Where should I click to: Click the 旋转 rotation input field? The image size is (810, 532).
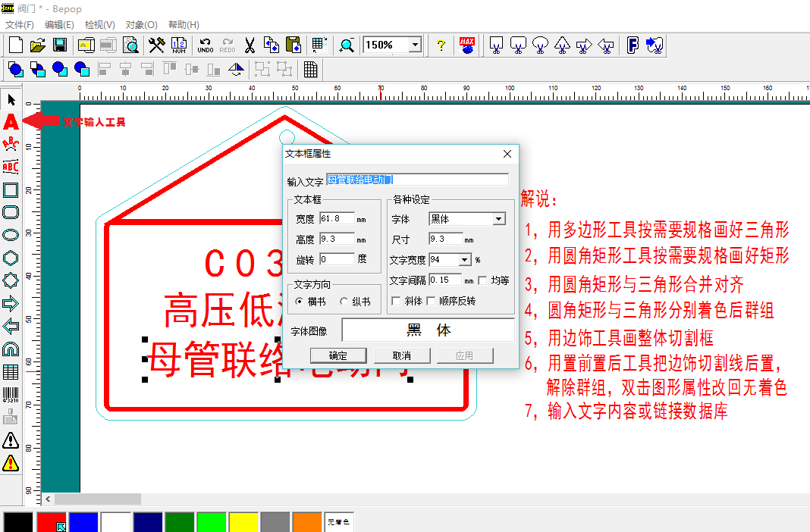point(337,259)
